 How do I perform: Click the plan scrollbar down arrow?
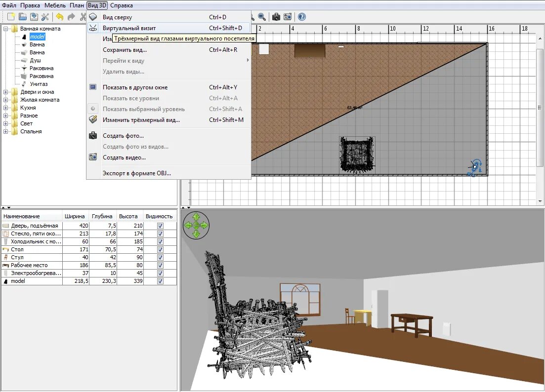[x=540, y=201]
